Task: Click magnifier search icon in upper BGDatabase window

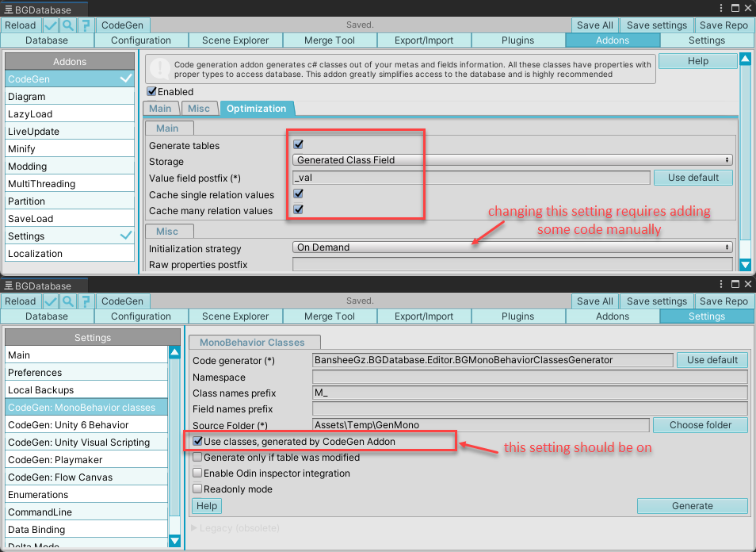Action: tap(68, 25)
